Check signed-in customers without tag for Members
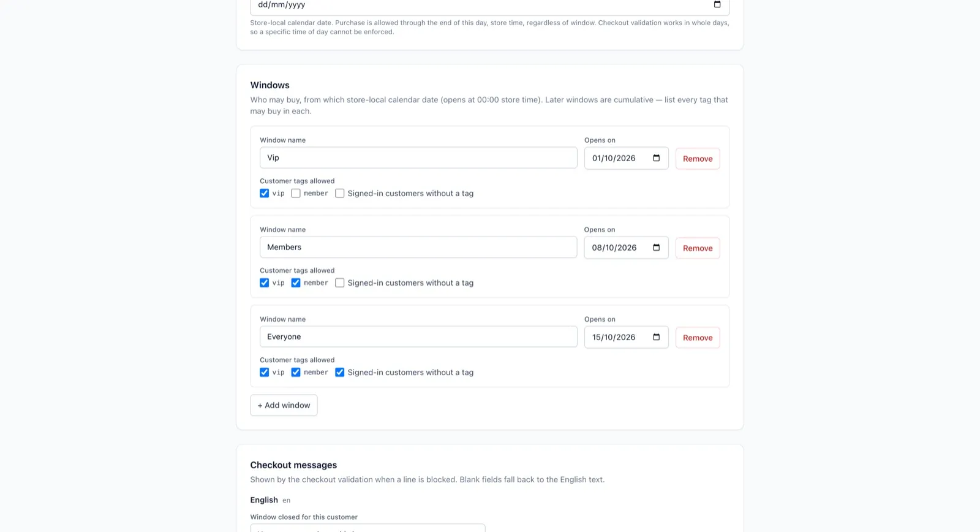Screen dimensions: 980x532 340,283
